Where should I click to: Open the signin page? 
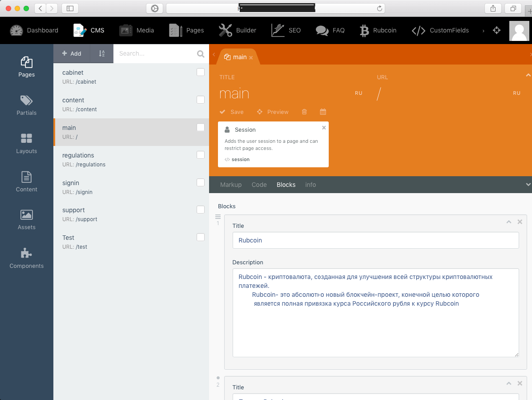[x=131, y=187]
